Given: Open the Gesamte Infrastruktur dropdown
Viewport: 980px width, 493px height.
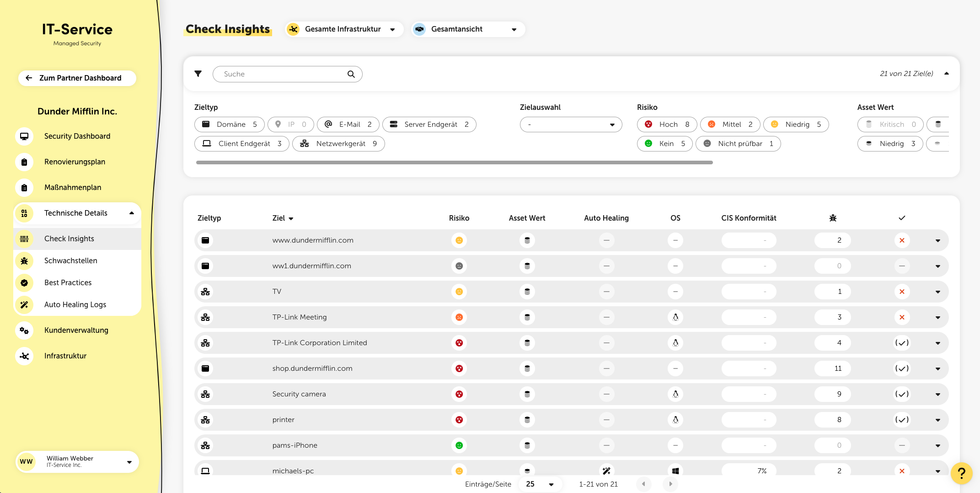Looking at the screenshot, I should 344,29.
